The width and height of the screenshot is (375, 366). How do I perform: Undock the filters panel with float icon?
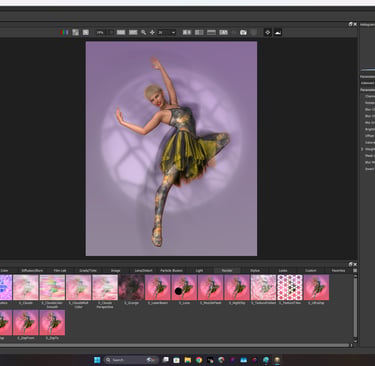point(350,264)
